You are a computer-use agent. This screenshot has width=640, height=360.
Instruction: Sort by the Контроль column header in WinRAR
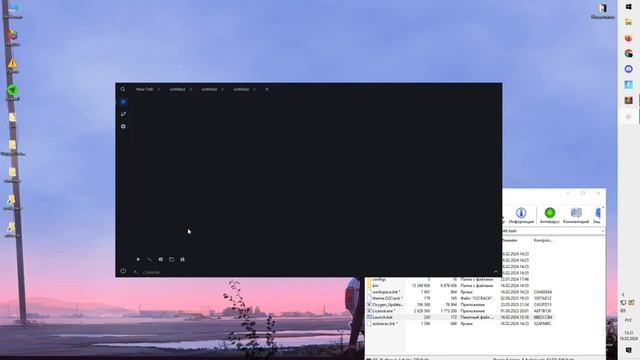pyautogui.click(x=543, y=240)
